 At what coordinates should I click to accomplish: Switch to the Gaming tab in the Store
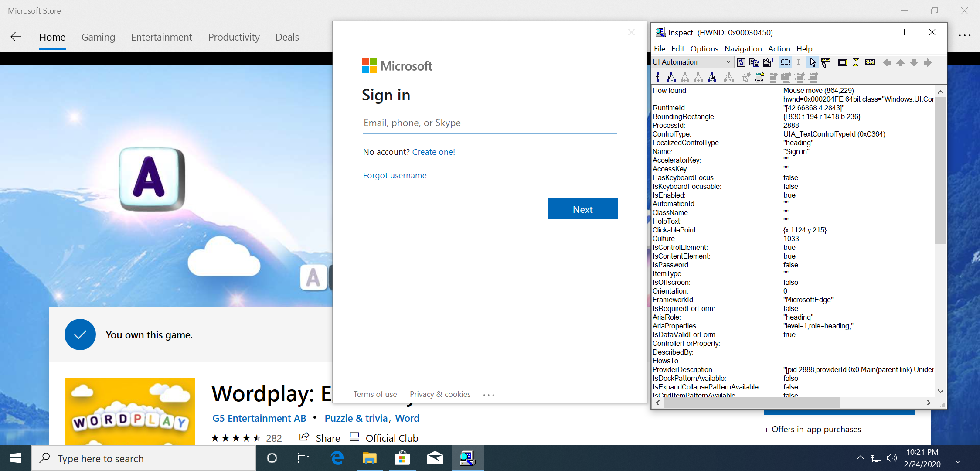tap(98, 37)
